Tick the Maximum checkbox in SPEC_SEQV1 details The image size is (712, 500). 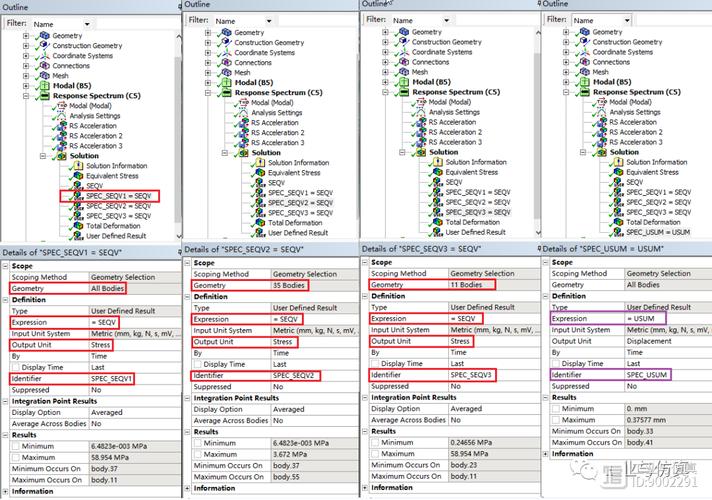pos(16,457)
